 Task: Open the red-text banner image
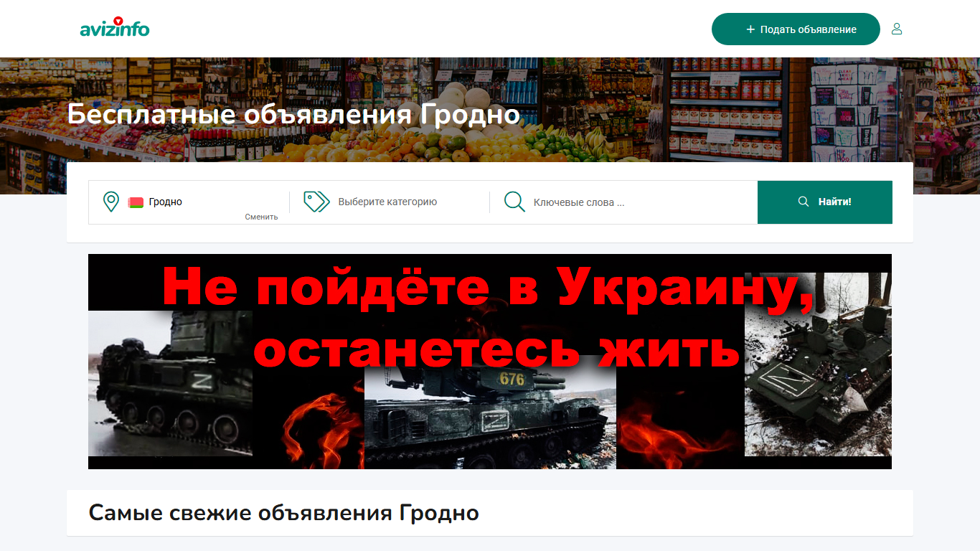490,362
